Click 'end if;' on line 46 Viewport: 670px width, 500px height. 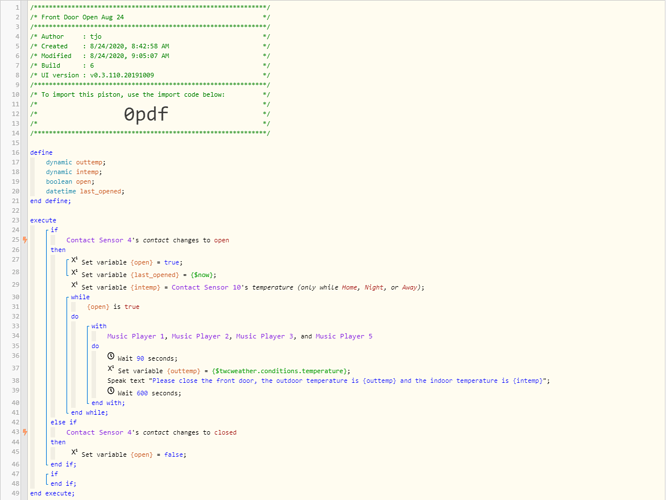pyautogui.click(x=63, y=465)
